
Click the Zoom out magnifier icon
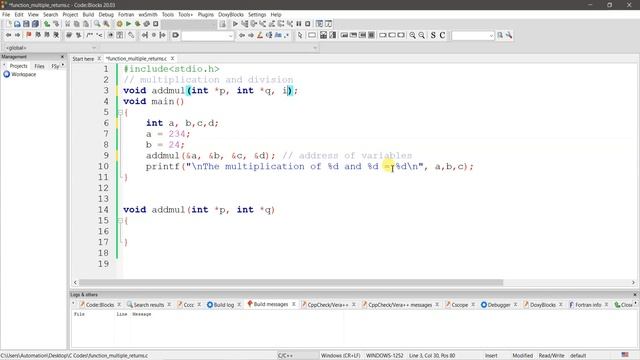pyautogui.click(x=422, y=36)
